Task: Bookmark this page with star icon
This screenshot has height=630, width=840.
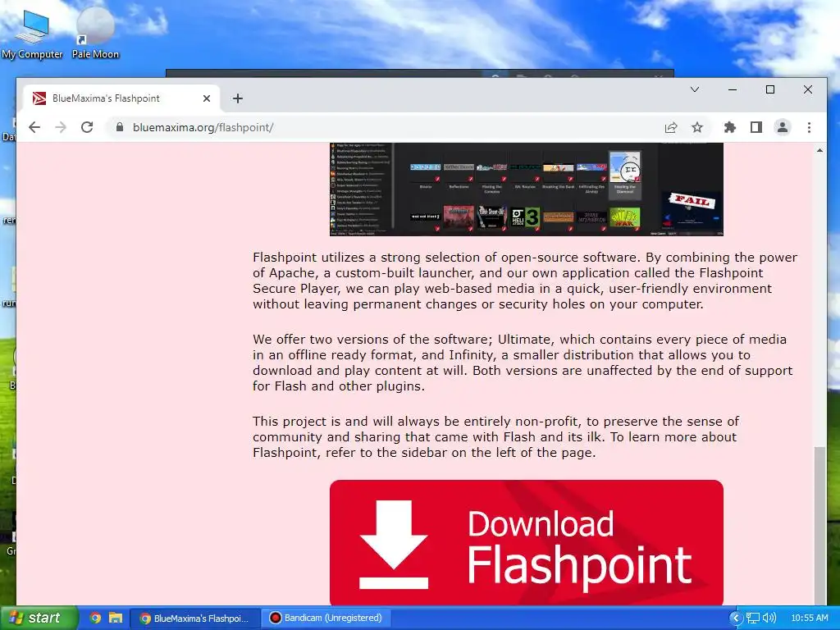Action: click(697, 127)
